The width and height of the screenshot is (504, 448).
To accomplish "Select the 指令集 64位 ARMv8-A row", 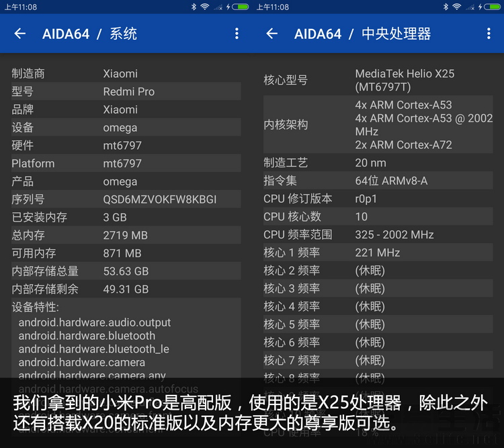I will point(378,181).
